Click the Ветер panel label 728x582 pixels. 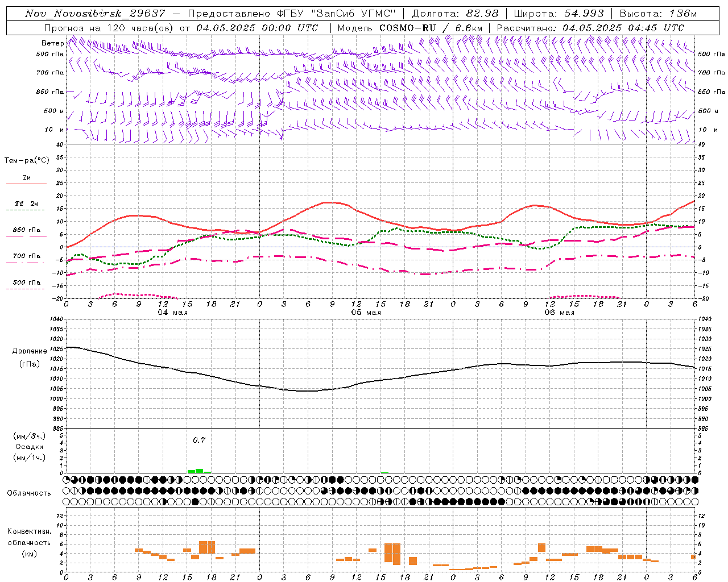click(52, 43)
